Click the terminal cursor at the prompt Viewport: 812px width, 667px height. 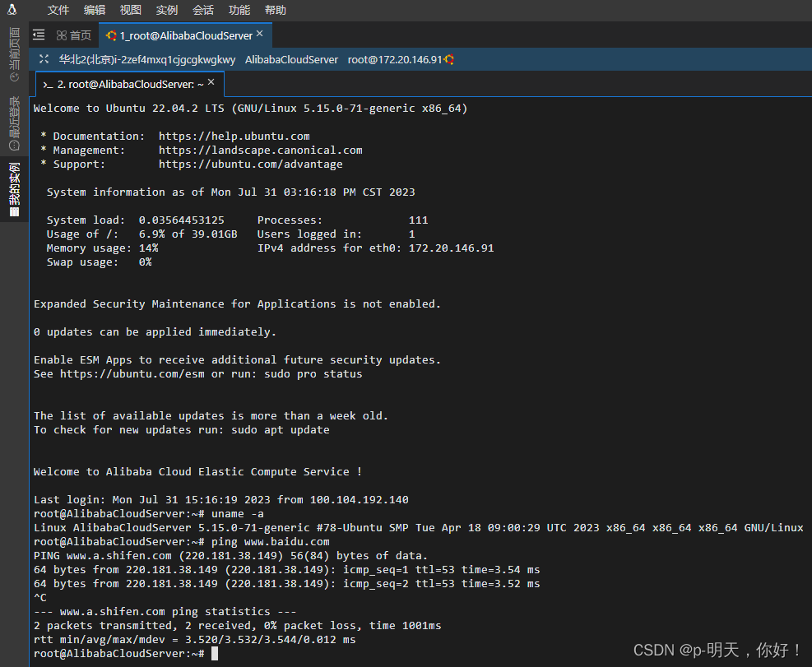point(215,654)
